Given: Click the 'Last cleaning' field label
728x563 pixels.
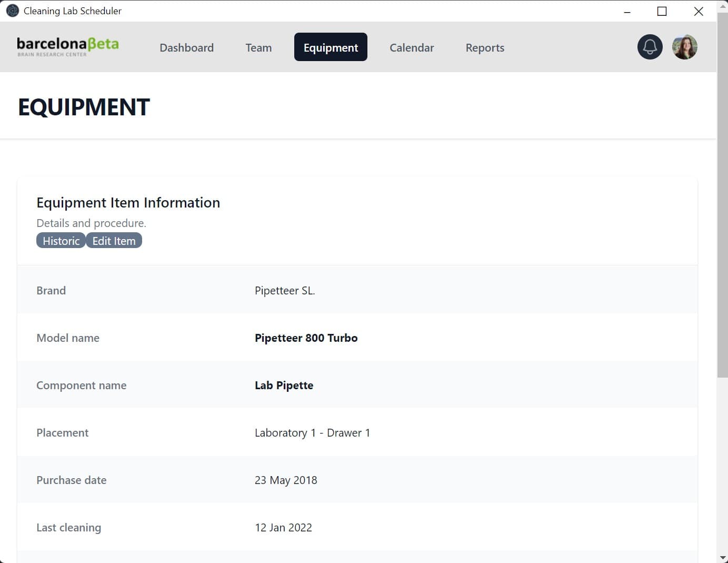Looking at the screenshot, I should pos(69,528).
